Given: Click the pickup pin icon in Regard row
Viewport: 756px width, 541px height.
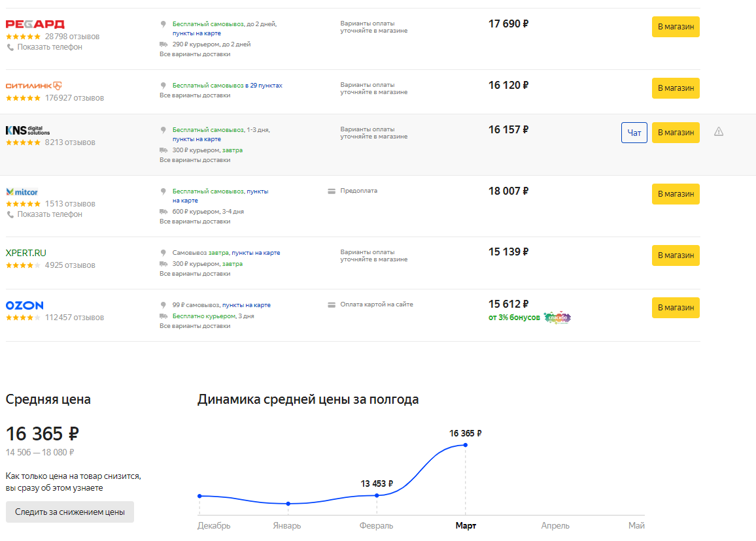Looking at the screenshot, I should click(x=163, y=24).
